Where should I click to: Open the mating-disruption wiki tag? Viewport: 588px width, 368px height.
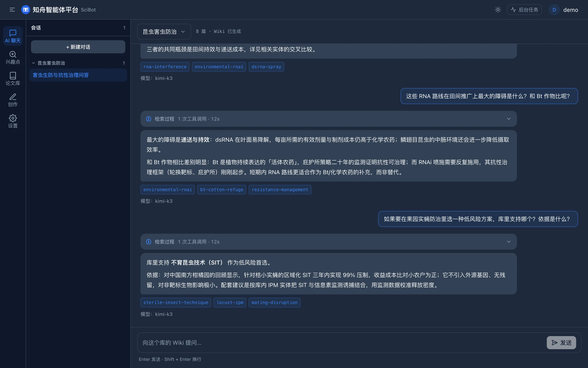pos(274,303)
